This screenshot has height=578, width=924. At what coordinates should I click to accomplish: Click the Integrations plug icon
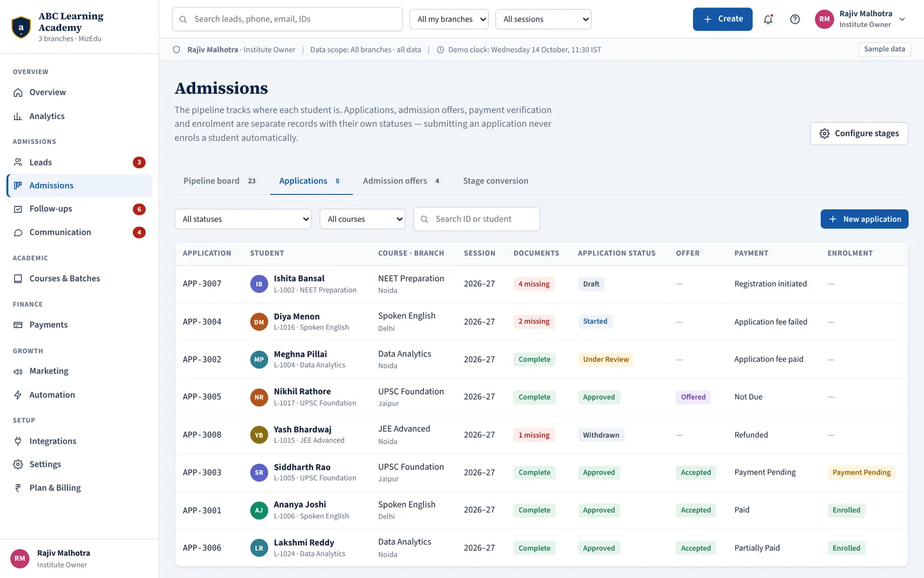pos(18,441)
